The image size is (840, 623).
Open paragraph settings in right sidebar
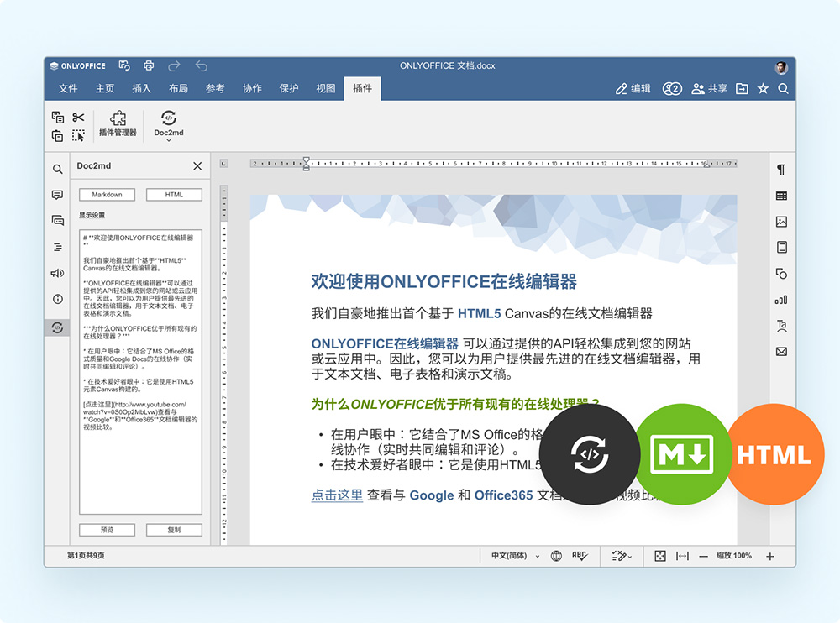781,170
